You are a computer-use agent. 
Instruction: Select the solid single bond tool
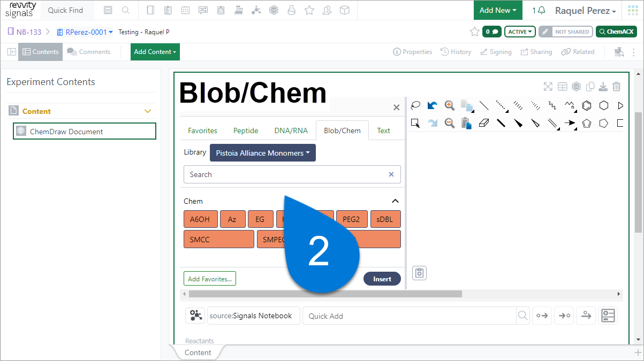484,105
